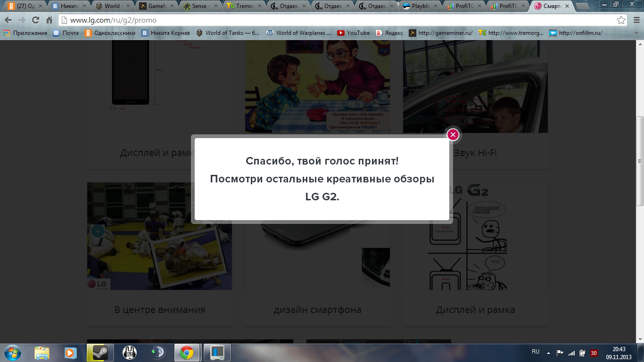Viewport: 644px width, 362px height.
Task: Open the blue monitor taskbar application
Action: coord(217,353)
